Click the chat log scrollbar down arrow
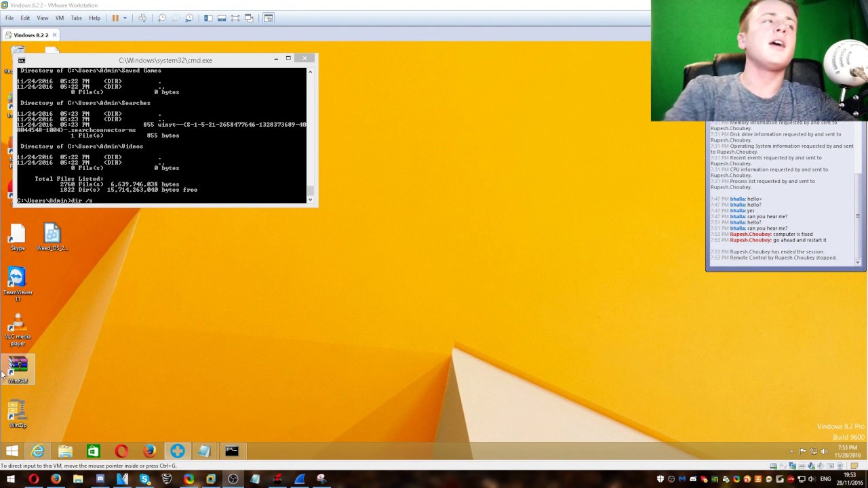 (x=858, y=262)
